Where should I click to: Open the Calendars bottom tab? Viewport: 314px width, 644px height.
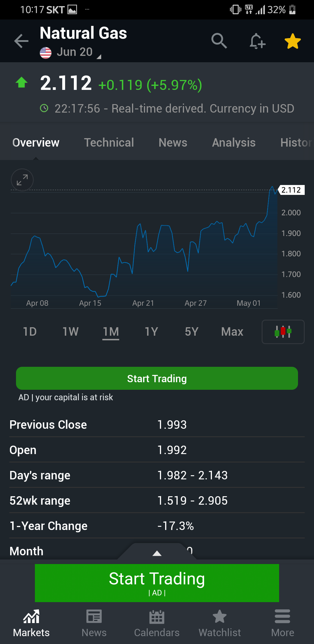[157, 623]
